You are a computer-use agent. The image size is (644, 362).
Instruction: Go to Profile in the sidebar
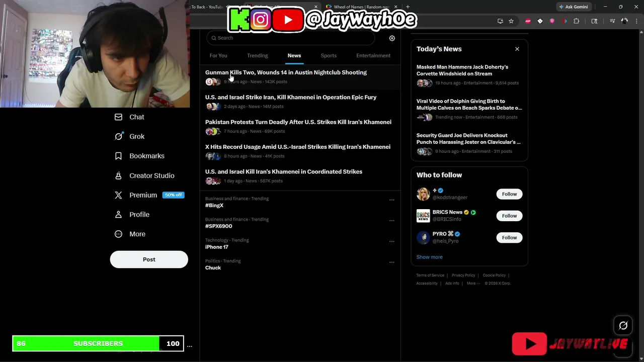[132, 215]
